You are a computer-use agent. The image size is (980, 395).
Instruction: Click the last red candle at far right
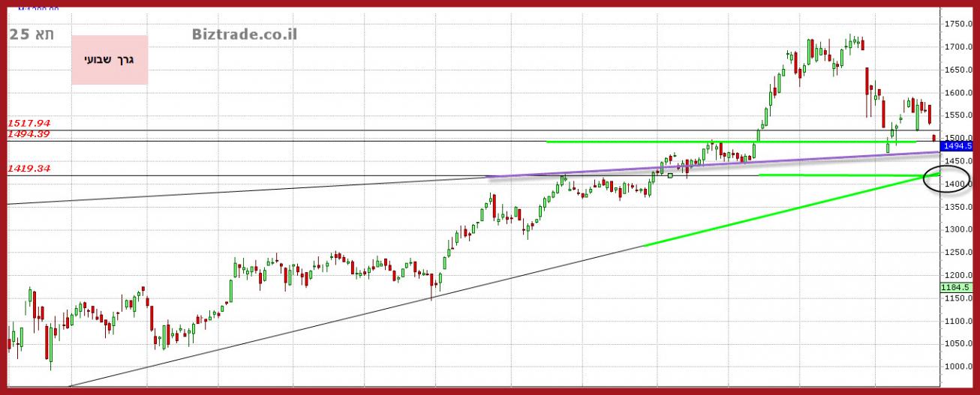(933, 137)
